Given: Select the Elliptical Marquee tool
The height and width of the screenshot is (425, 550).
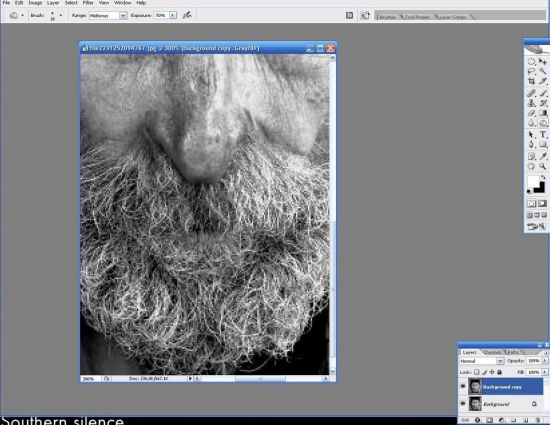Looking at the screenshot, I should click(531, 62).
